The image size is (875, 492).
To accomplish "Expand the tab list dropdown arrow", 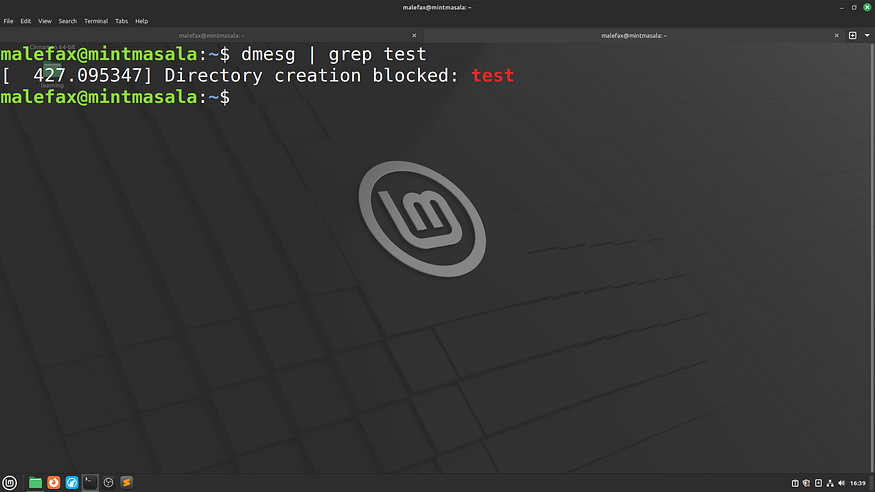I will pos(867,36).
